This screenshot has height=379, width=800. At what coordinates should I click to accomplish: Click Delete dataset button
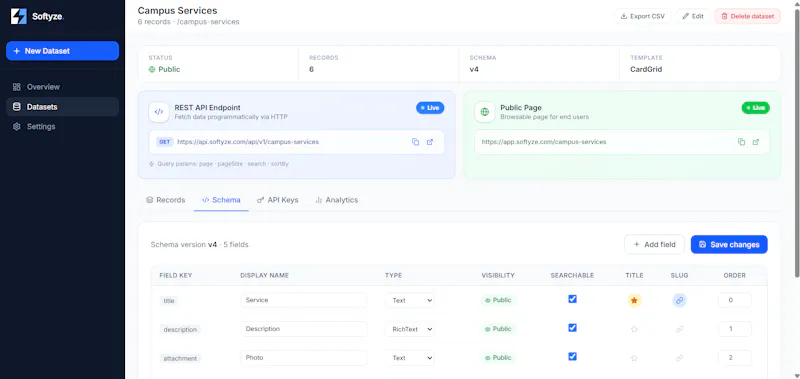747,16
